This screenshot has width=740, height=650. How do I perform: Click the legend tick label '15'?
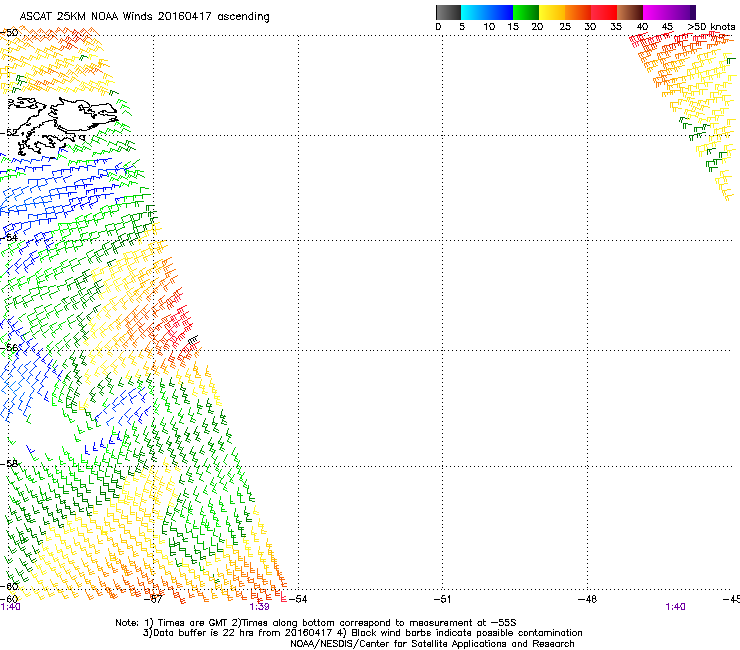click(x=513, y=27)
